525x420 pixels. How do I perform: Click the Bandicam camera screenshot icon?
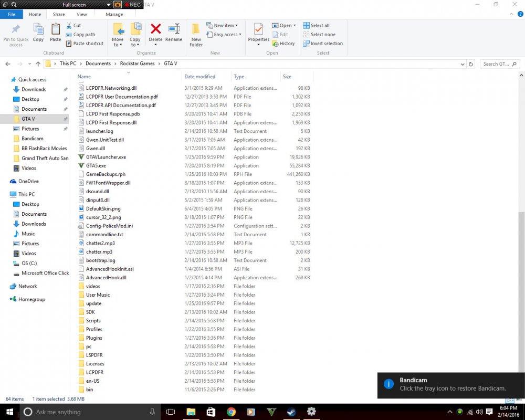point(118,5)
